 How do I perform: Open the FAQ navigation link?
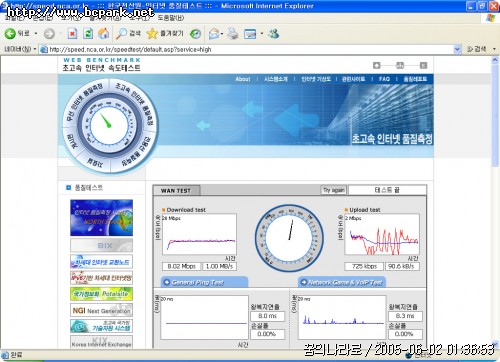tap(384, 79)
